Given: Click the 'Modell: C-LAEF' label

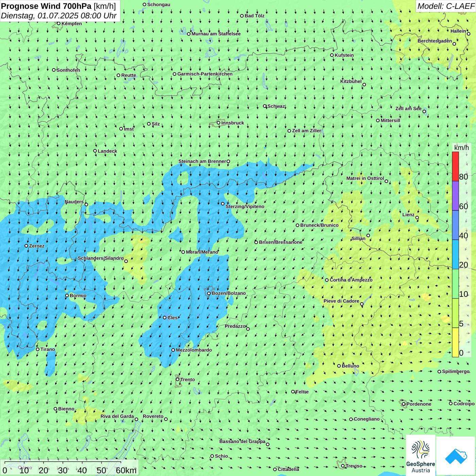Looking at the screenshot, I should [x=446, y=6].
